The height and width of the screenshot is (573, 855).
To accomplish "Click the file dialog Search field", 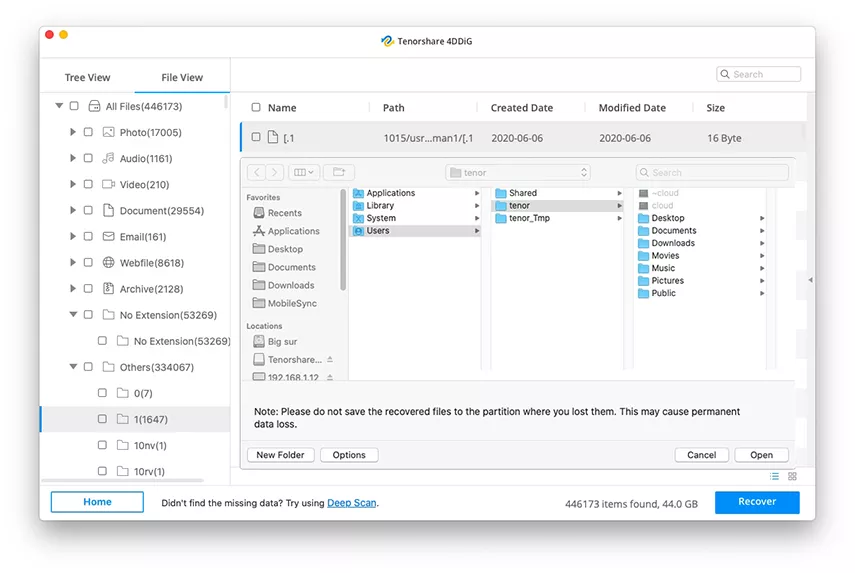I will coord(712,173).
